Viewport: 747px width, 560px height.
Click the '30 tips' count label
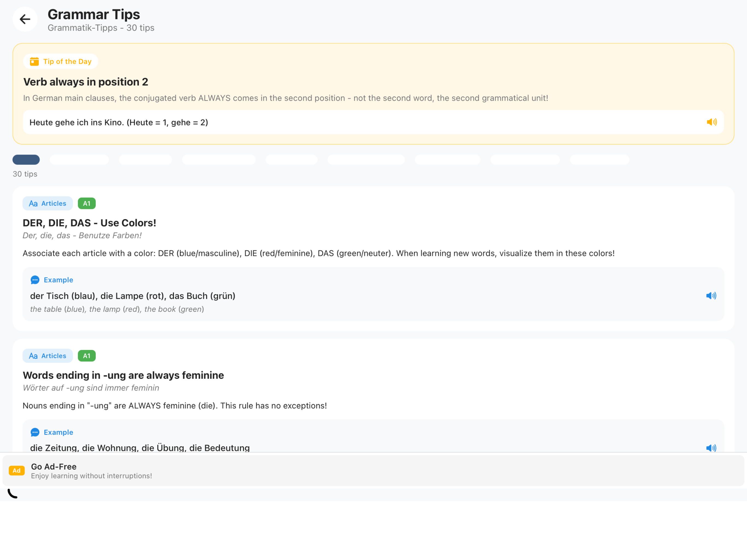25,174
